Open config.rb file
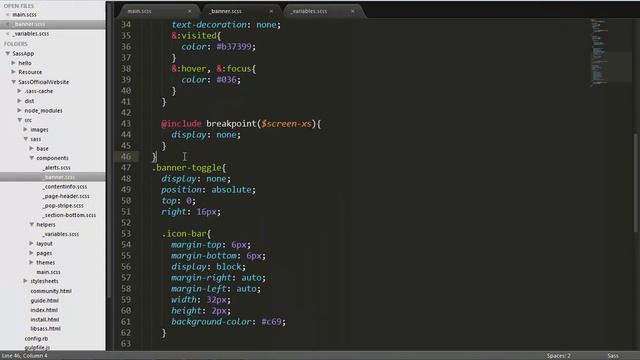 pyautogui.click(x=36, y=338)
